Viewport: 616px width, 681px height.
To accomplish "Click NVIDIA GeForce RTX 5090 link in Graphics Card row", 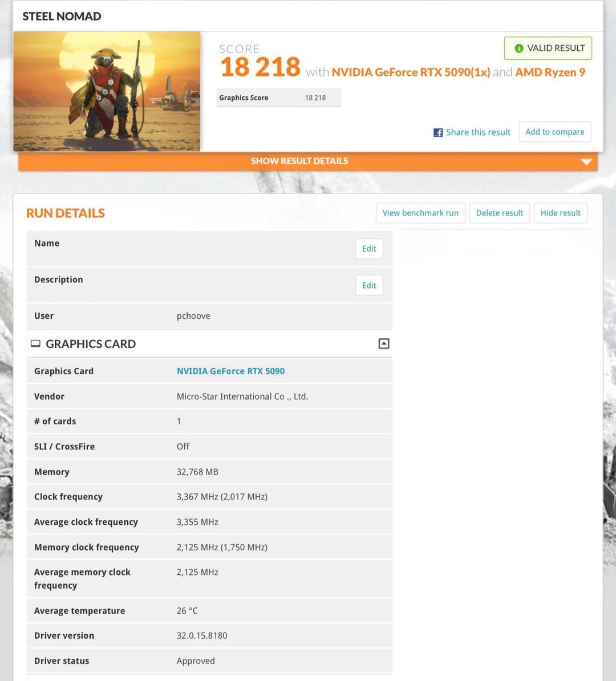I will click(x=230, y=371).
